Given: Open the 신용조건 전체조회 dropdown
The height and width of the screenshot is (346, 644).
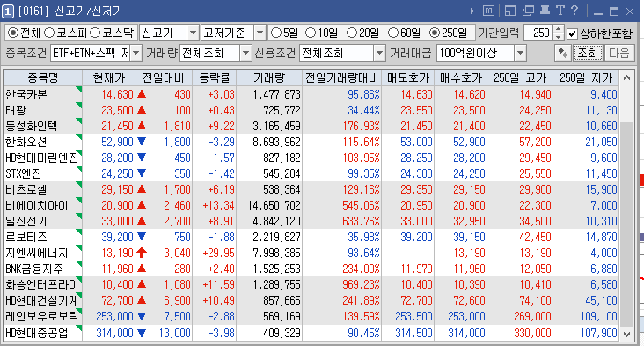Looking at the screenshot, I should pyautogui.click(x=379, y=53).
